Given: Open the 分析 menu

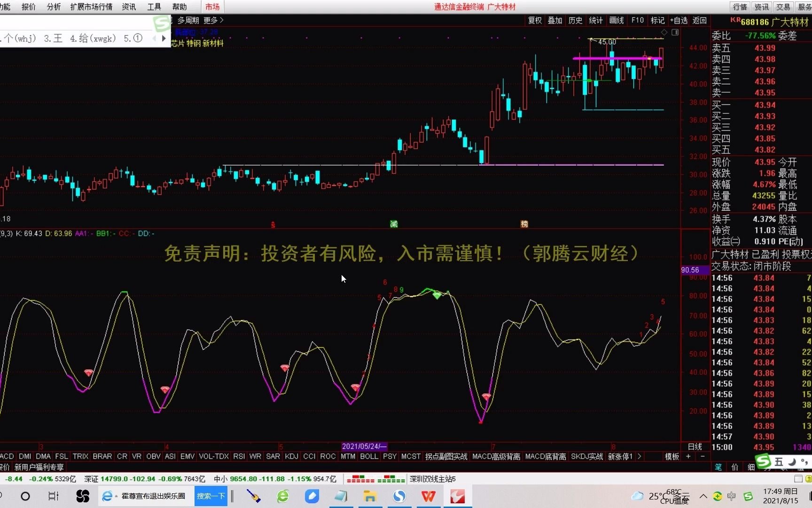Looking at the screenshot, I should pos(54,7).
